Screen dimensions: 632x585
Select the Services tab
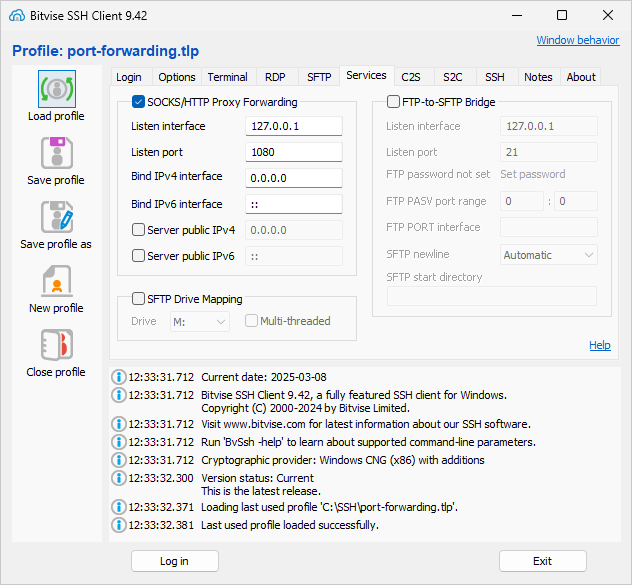click(x=366, y=76)
